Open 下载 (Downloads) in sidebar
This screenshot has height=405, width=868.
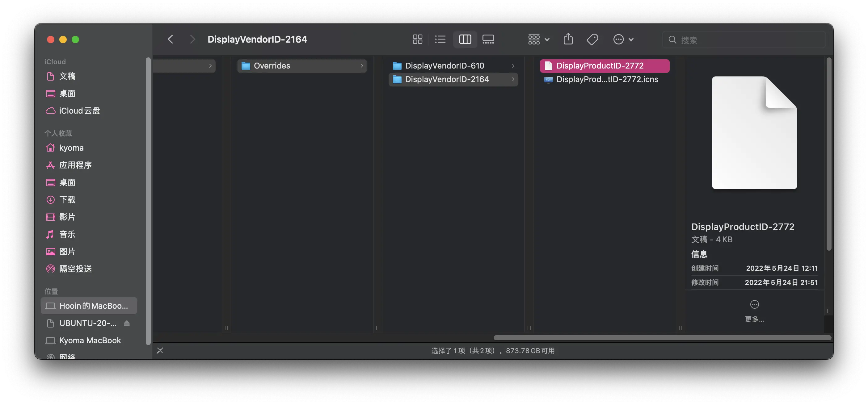coord(67,200)
